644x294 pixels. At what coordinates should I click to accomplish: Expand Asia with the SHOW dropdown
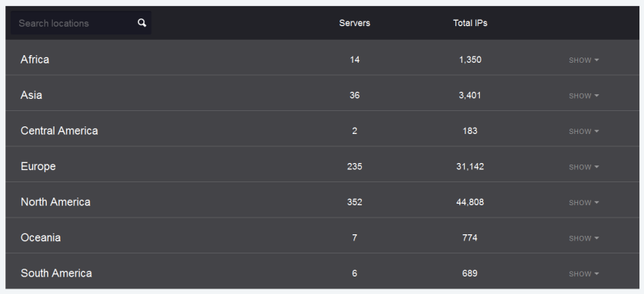[x=583, y=96]
